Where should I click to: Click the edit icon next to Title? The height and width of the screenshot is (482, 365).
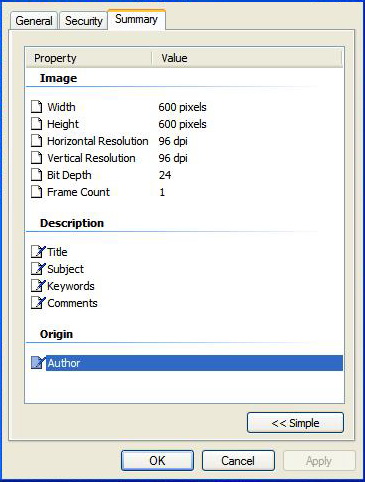tap(38, 252)
